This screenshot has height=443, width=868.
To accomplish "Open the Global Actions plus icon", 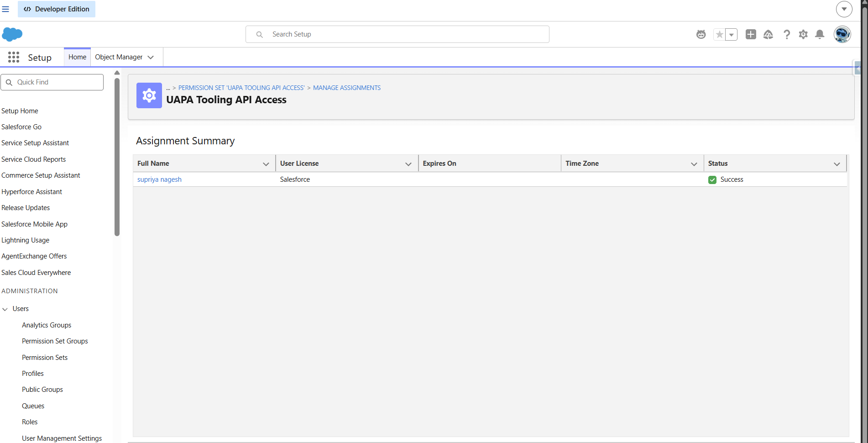I will point(751,34).
